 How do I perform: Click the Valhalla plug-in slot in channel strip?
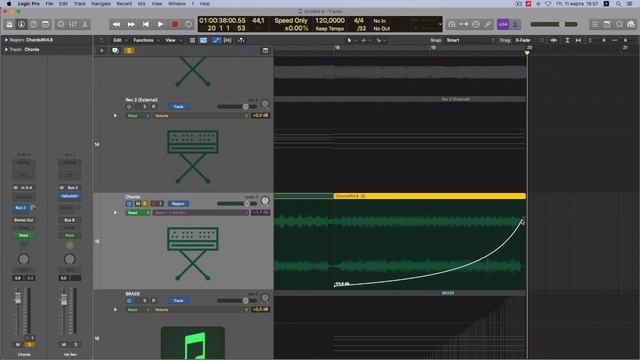pyautogui.click(x=69, y=196)
